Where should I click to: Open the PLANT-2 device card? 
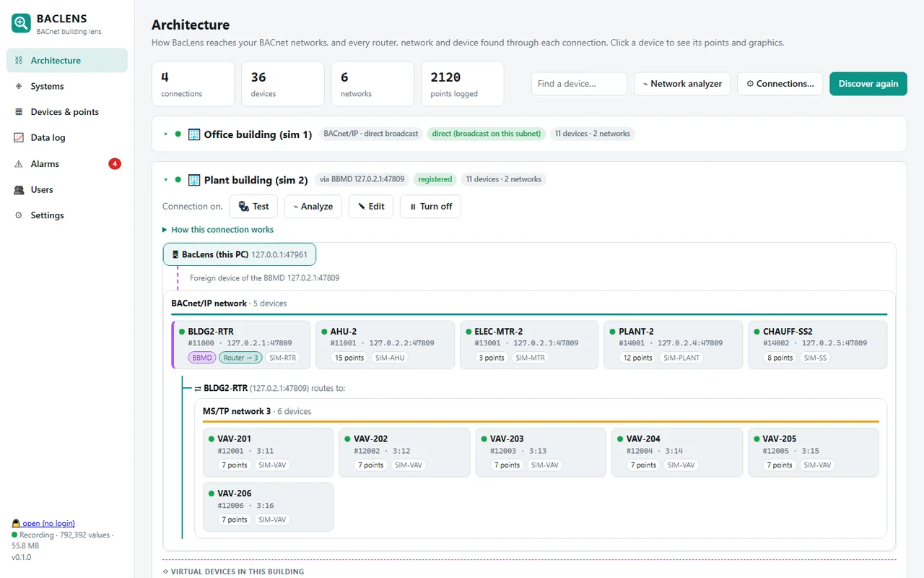(x=674, y=345)
